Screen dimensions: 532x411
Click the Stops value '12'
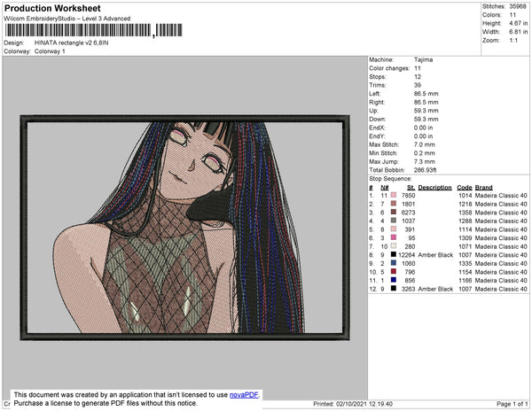click(x=418, y=77)
